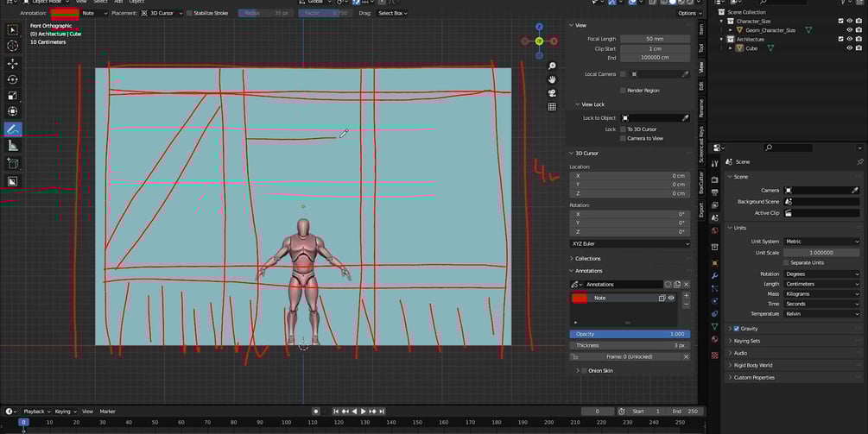The width and height of the screenshot is (868, 434).
Task: Click the viewport zoom magnifier icon
Action: tap(552, 66)
